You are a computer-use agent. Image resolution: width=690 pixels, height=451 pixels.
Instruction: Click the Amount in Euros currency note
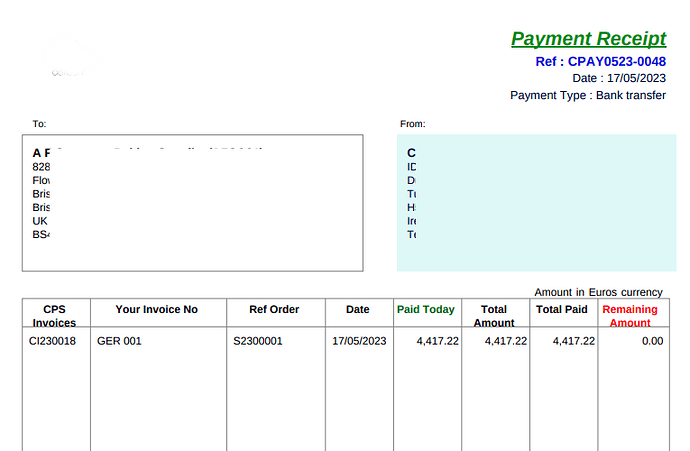coord(598,292)
